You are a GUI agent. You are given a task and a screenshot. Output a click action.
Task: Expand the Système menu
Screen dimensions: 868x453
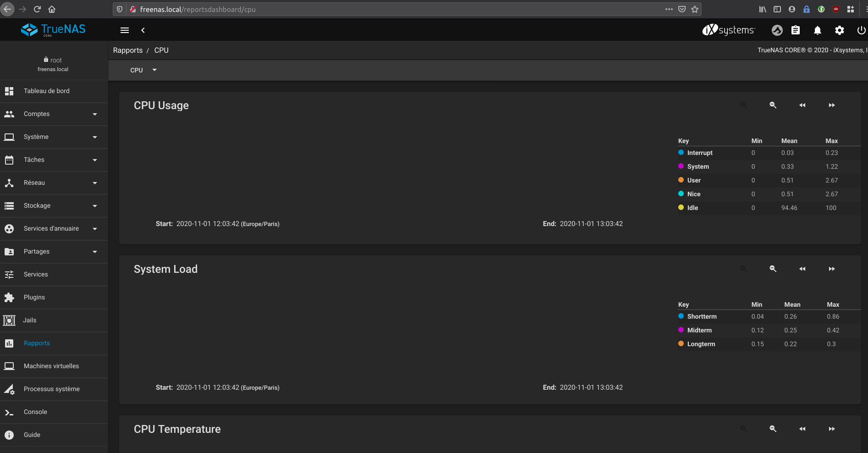(x=54, y=137)
